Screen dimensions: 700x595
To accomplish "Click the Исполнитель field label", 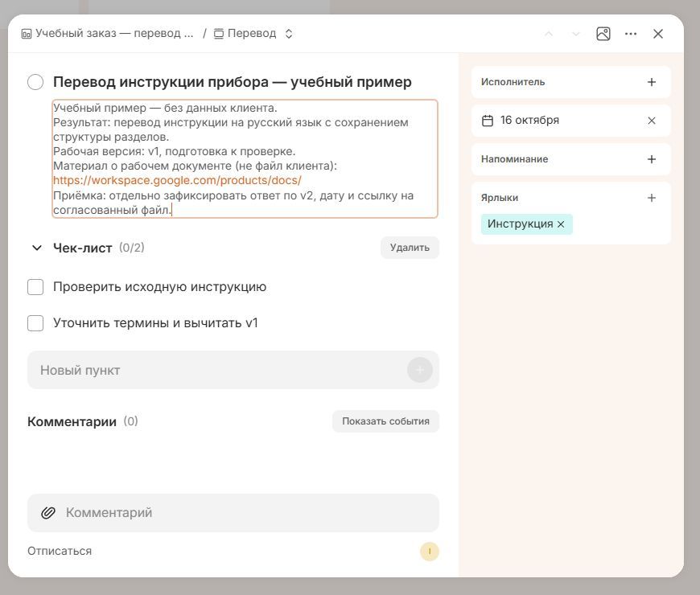I will (513, 82).
